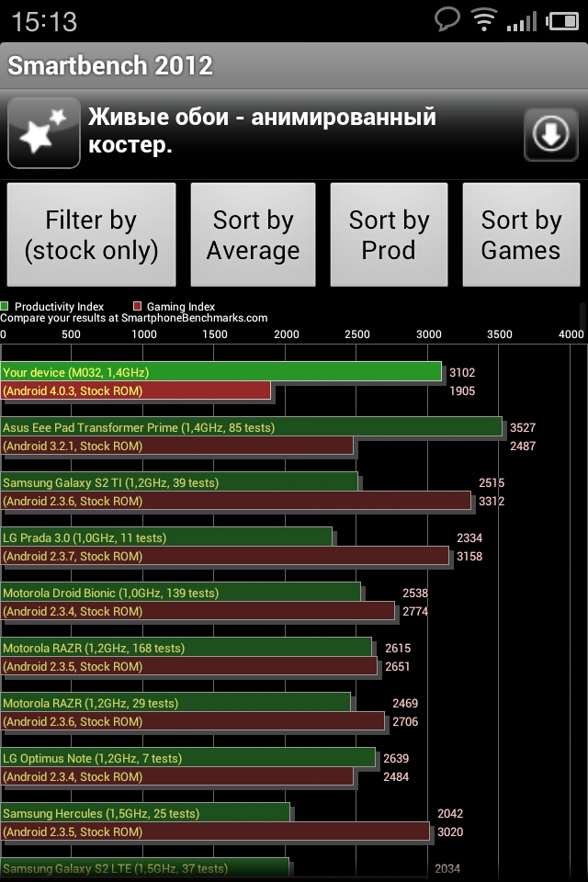Viewport: 588px width, 882px height.
Task: Open the animated campfire wallpaper ad text
Action: coord(262,130)
